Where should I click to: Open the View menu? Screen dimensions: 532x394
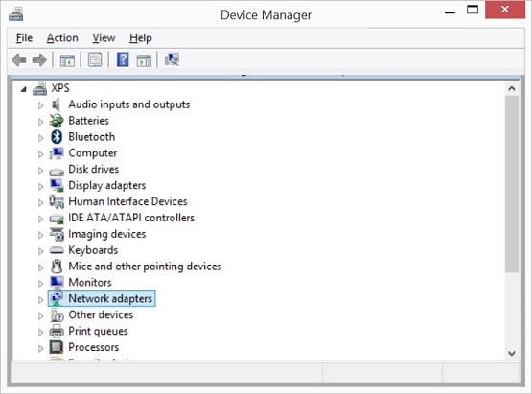coord(104,38)
